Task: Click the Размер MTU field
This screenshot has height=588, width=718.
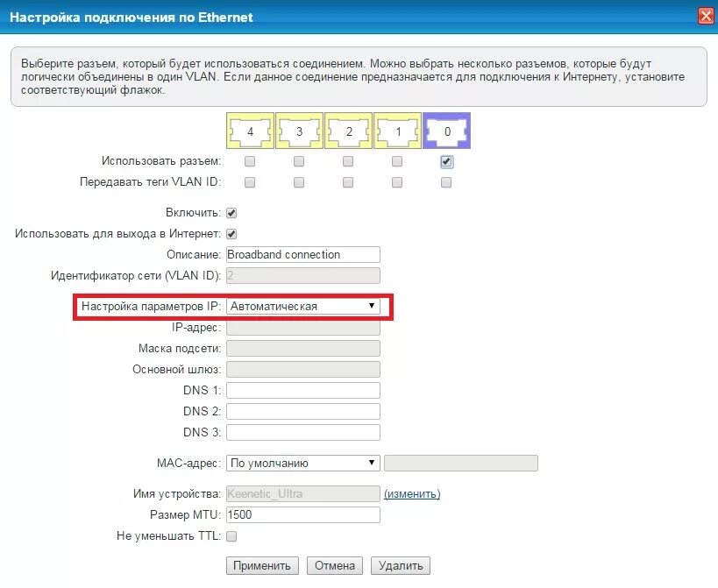Action: coord(303,514)
